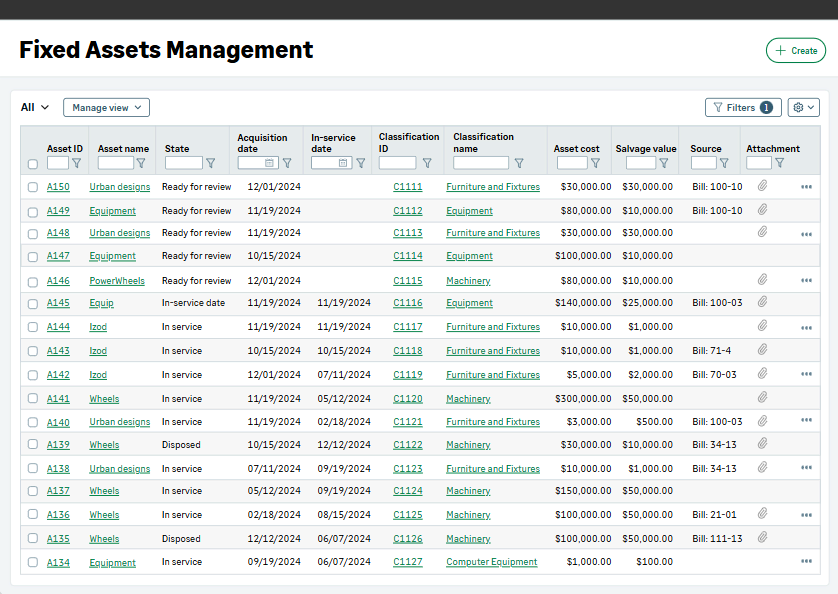Click the Disposed state in row A139
The height and width of the screenshot is (594, 838).
pos(181,445)
